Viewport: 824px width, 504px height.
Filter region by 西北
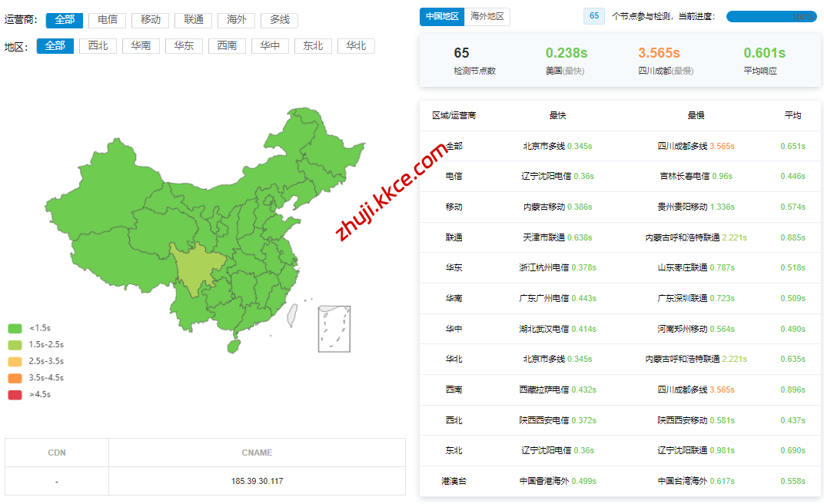click(x=98, y=46)
